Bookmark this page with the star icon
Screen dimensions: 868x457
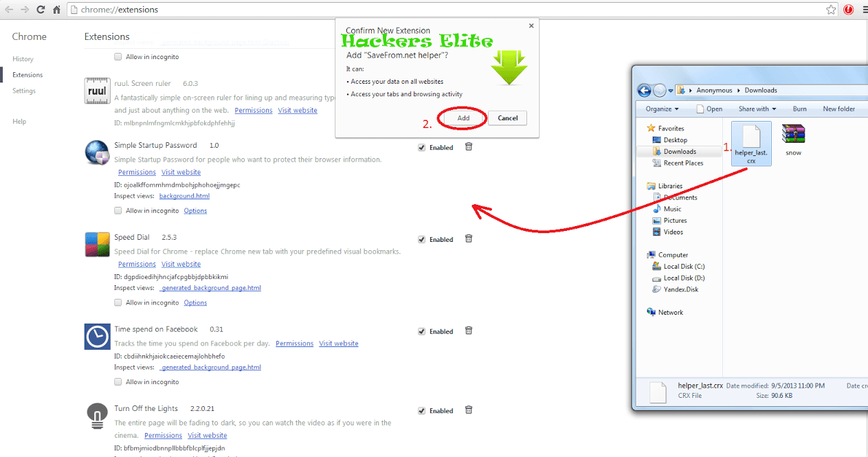pos(831,10)
